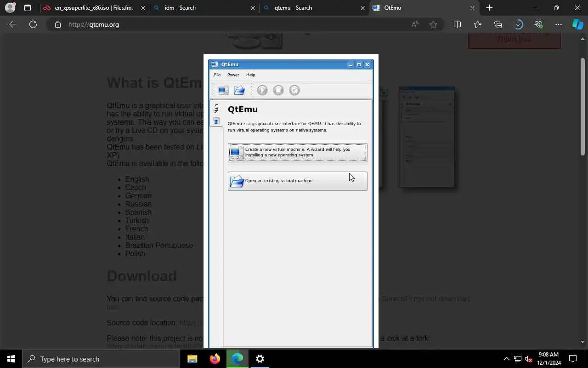
Task: Switch to the idm - Search tab
Action: (204, 8)
